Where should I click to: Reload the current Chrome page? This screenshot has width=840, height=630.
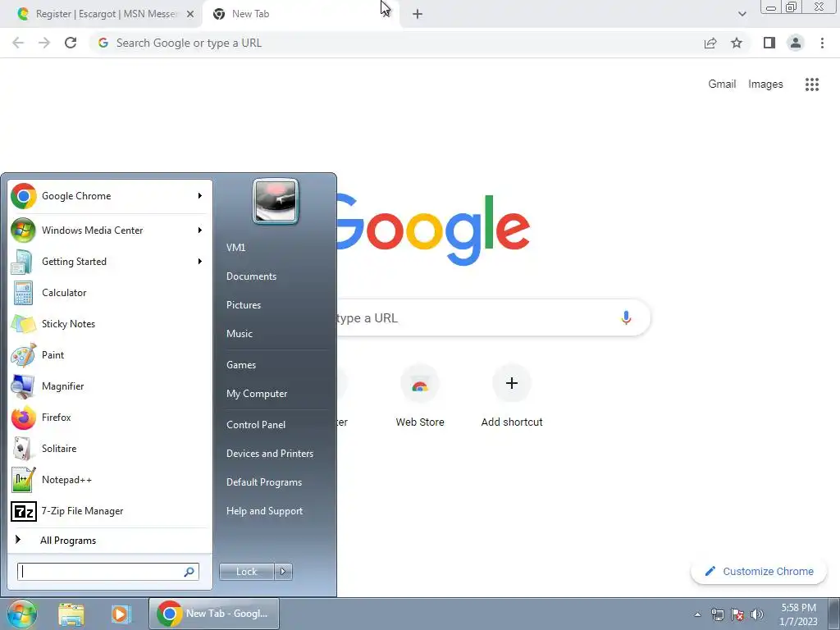pos(71,43)
